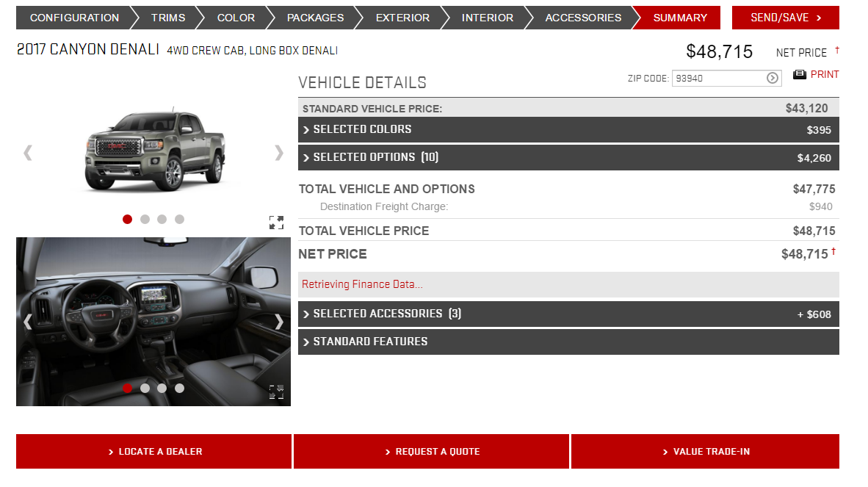Switch to Color step
The width and height of the screenshot is (868, 487).
[236, 18]
